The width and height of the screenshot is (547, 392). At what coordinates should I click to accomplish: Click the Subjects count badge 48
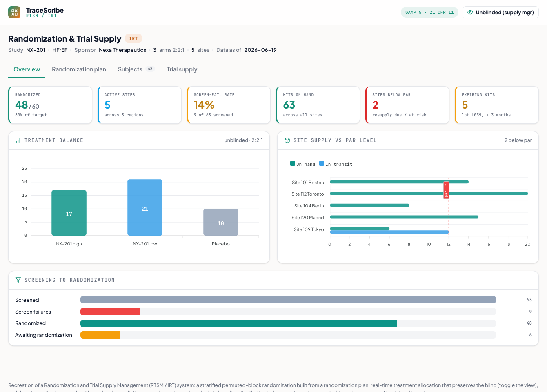150,69
